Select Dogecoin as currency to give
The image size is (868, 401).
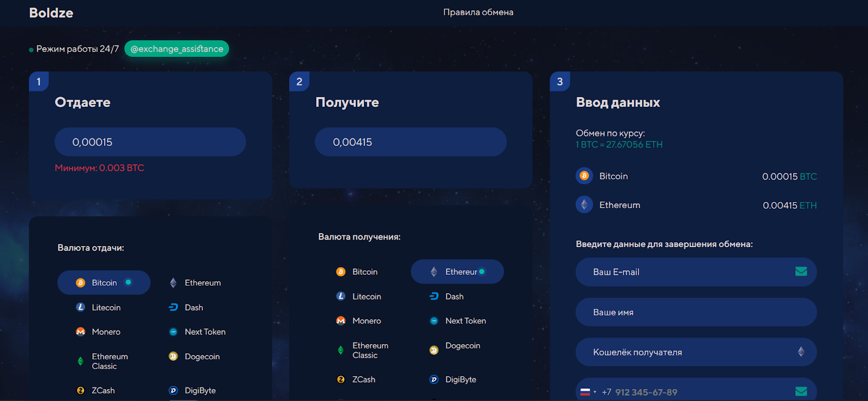(x=195, y=357)
